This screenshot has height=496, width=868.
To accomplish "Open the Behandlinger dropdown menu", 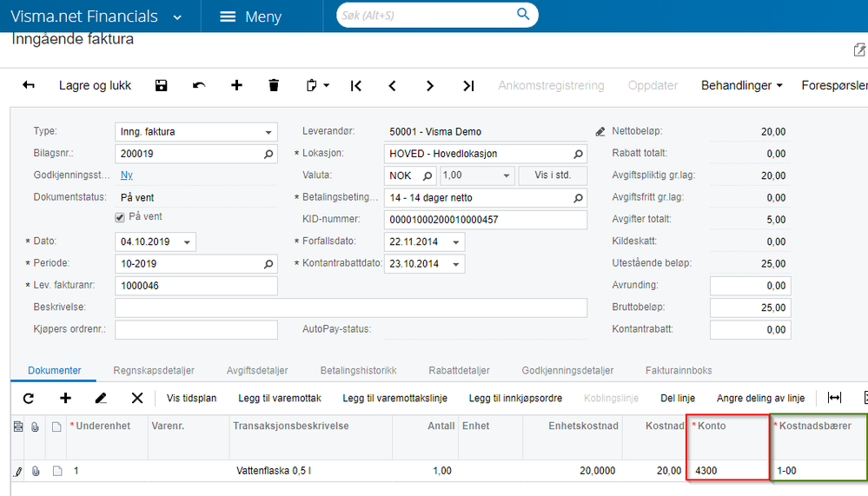I will [x=742, y=85].
